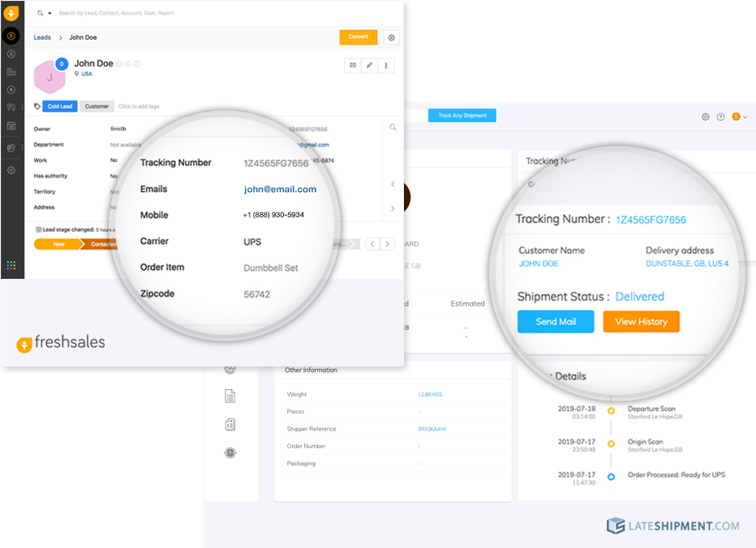
Task: Click the Carrier value UPS
Action: tap(252, 242)
